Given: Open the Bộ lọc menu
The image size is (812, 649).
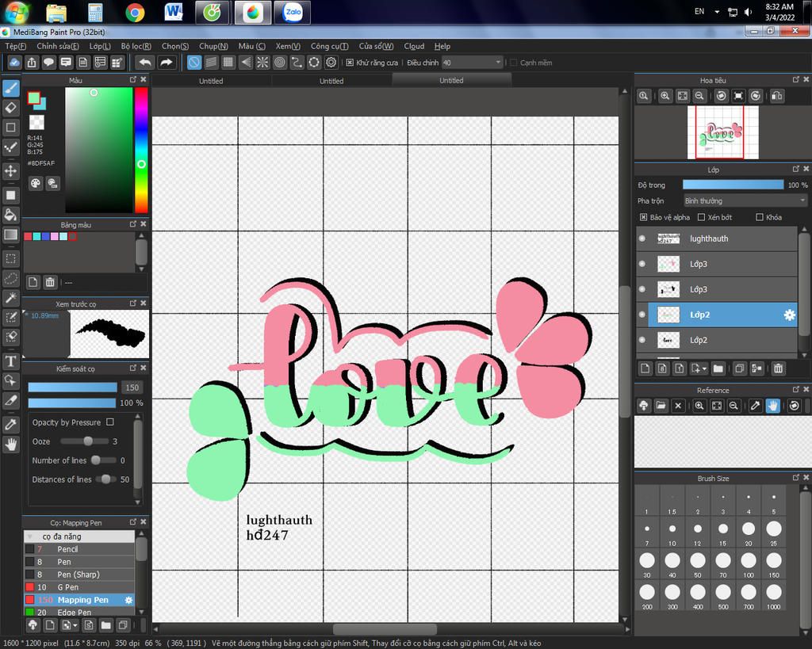Looking at the screenshot, I should tap(136, 46).
